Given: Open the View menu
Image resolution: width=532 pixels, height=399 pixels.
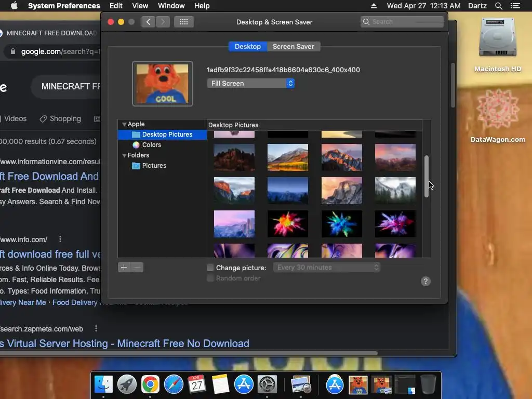Looking at the screenshot, I should click(140, 6).
